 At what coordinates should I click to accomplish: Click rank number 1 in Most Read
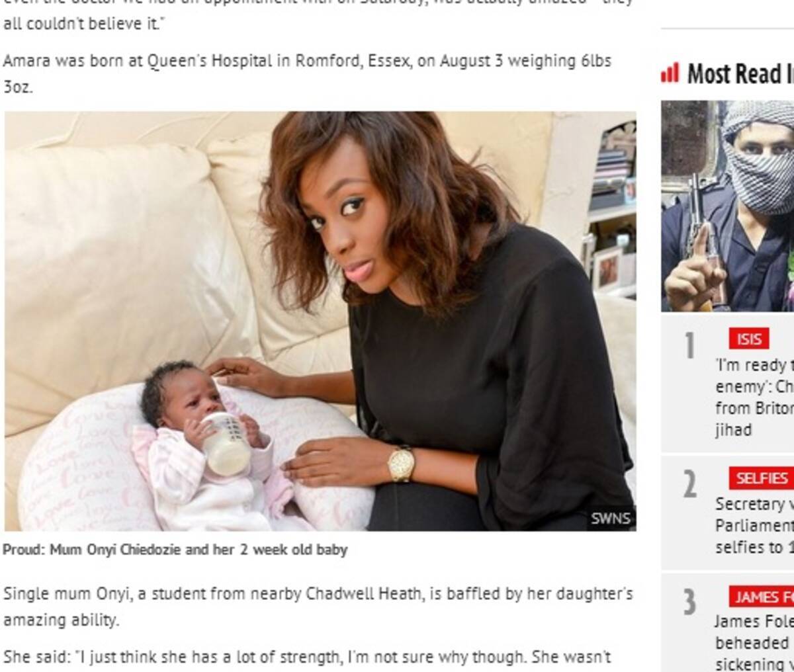click(689, 346)
